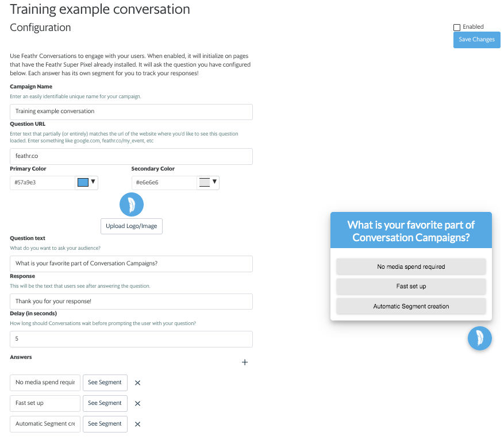Click the Upload Logo/Image button
504x448 pixels.
tap(132, 226)
